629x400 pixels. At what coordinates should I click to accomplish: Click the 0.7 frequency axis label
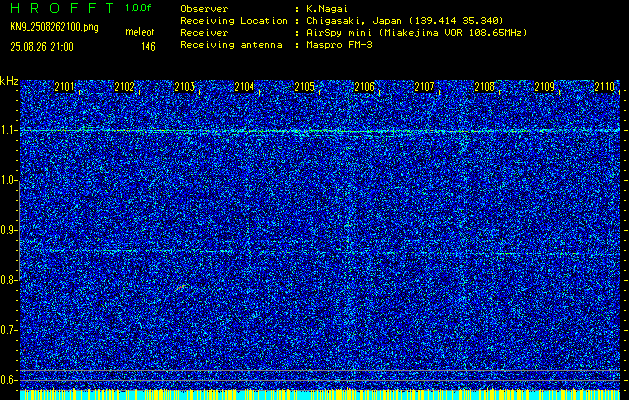[9, 330]
